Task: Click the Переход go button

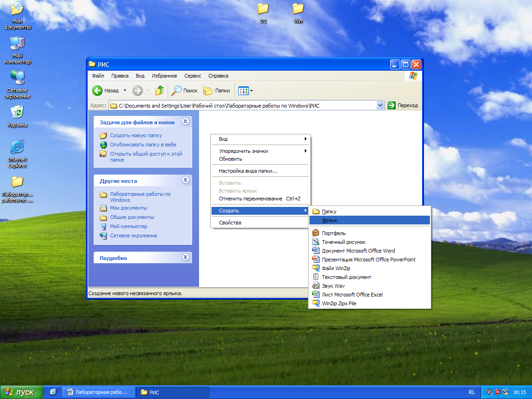Action: tap(403, 105)
